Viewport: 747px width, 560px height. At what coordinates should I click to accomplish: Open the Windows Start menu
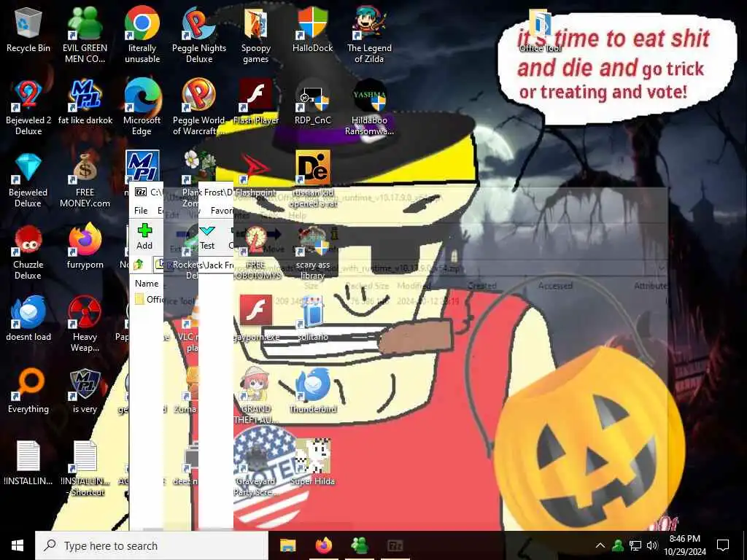click(x=18, y=545)
